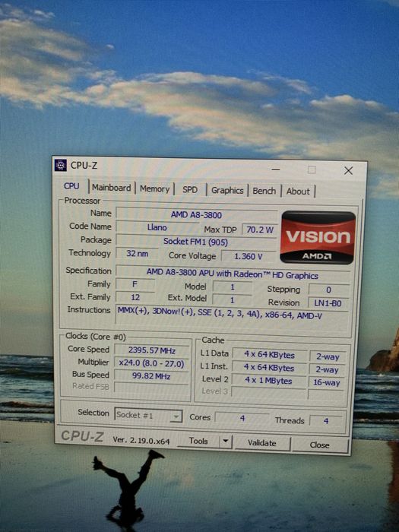Screen dimensions: 399x532
Task: Click the AMD Vision logo badge
Action: tap(318, 237)
